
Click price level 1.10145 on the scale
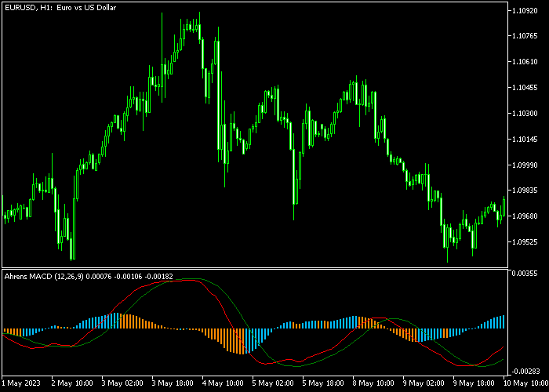click(x=525, y=140)
